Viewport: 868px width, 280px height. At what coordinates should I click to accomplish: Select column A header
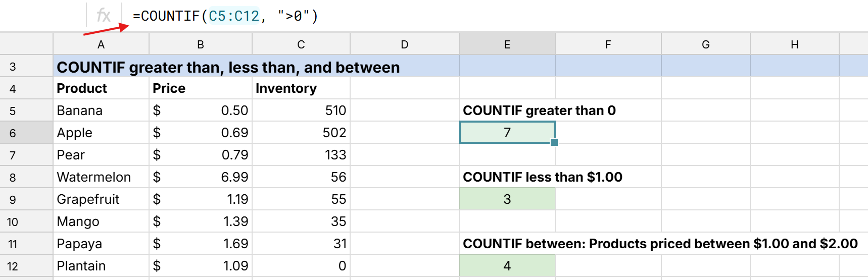[101, 44]
